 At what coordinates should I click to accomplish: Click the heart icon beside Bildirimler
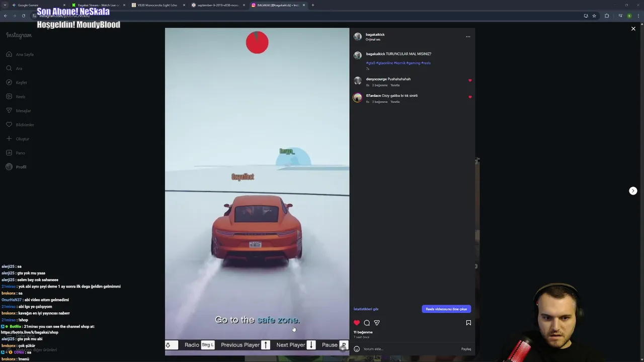point(9,125)
